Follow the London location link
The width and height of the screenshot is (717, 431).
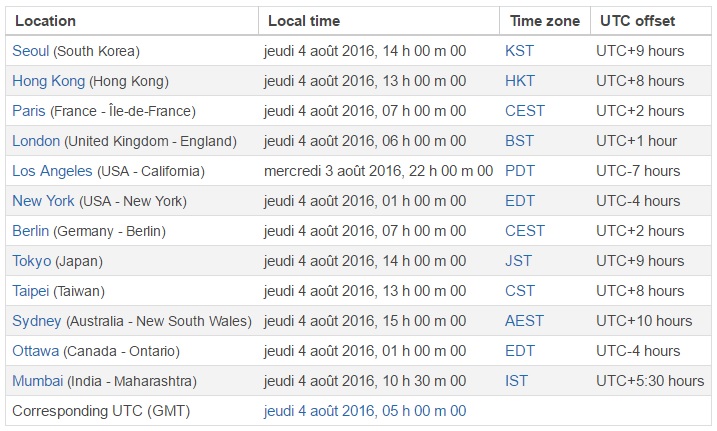pos(36,141)
